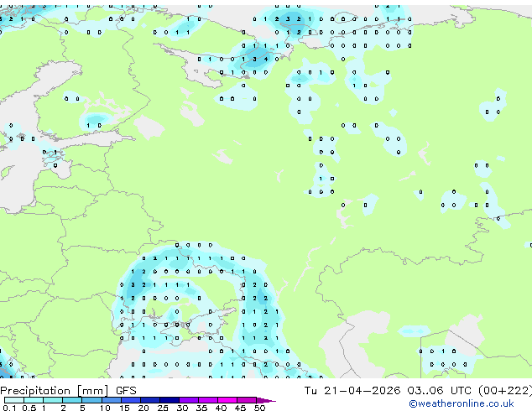This screenshot has width=532, height=411.
Task: Select the 40 to 45 mm legend color
Action: 227,400
